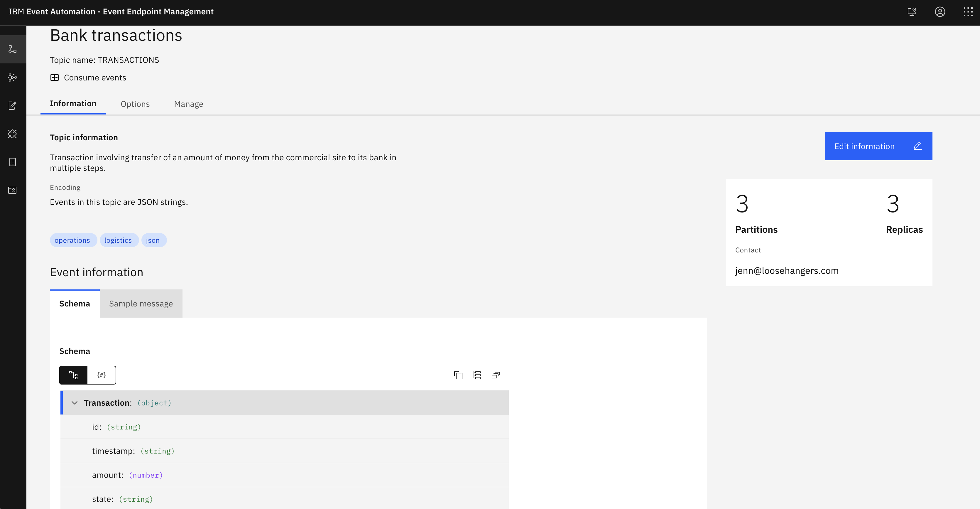Switch schema to raw code view
Screen dimensions: 980x509
pyautogui.click(x=102, y=375)
